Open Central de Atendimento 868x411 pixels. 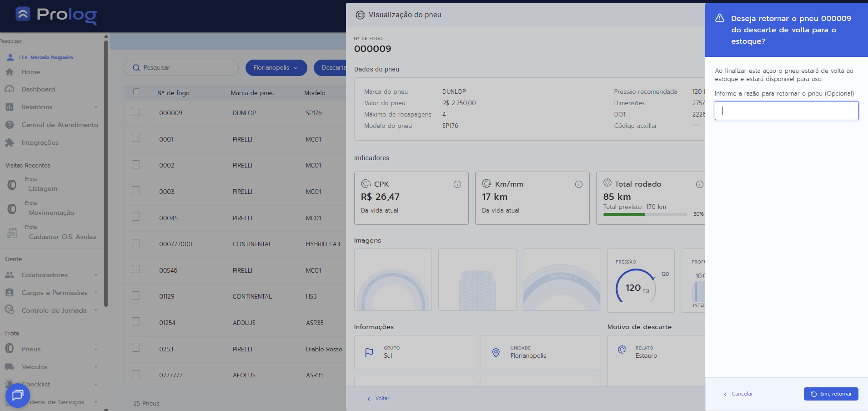click(59, 125)
